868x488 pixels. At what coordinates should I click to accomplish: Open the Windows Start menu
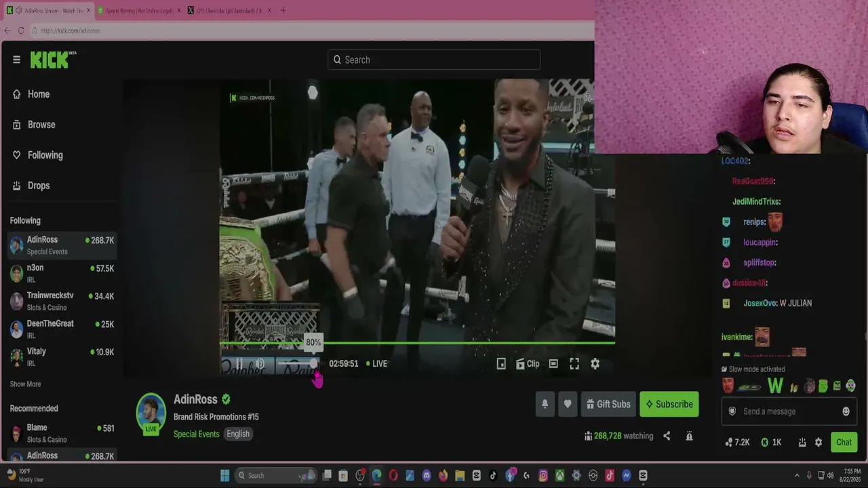pos(224,475)
